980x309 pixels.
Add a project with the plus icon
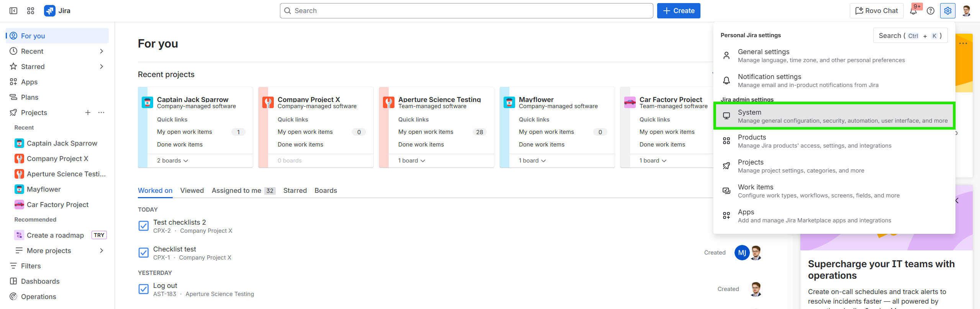[x=88, y=112]
